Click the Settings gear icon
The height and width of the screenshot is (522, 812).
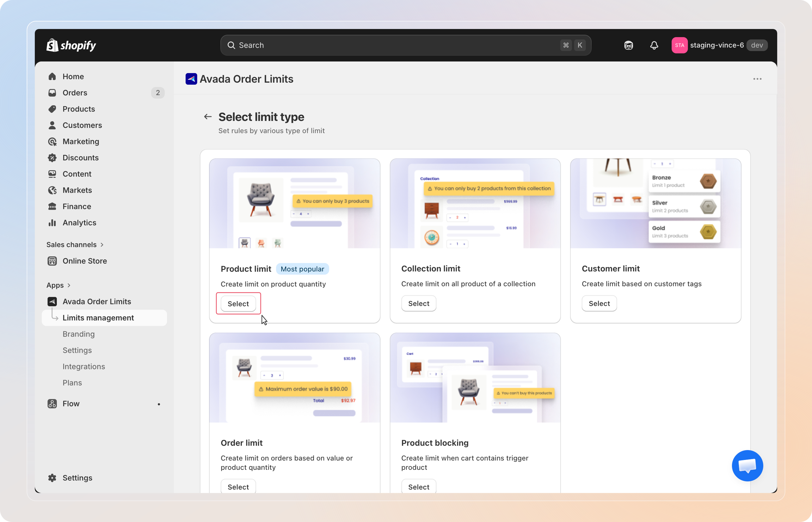[52, 478]
